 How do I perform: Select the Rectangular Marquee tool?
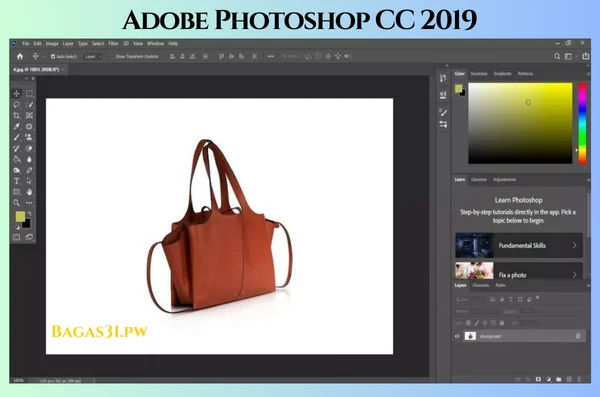tap(29, 93)
